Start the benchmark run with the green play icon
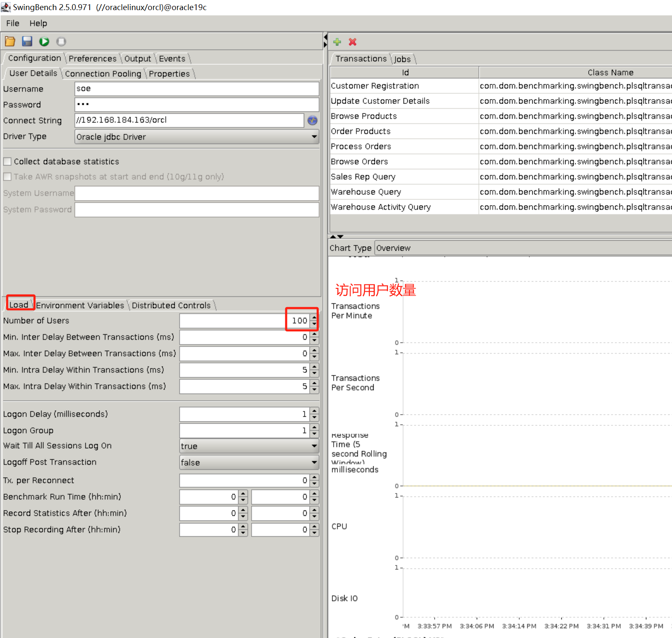Screen dimensions: 672x638 pyautogui.click(x=44, y=41)
